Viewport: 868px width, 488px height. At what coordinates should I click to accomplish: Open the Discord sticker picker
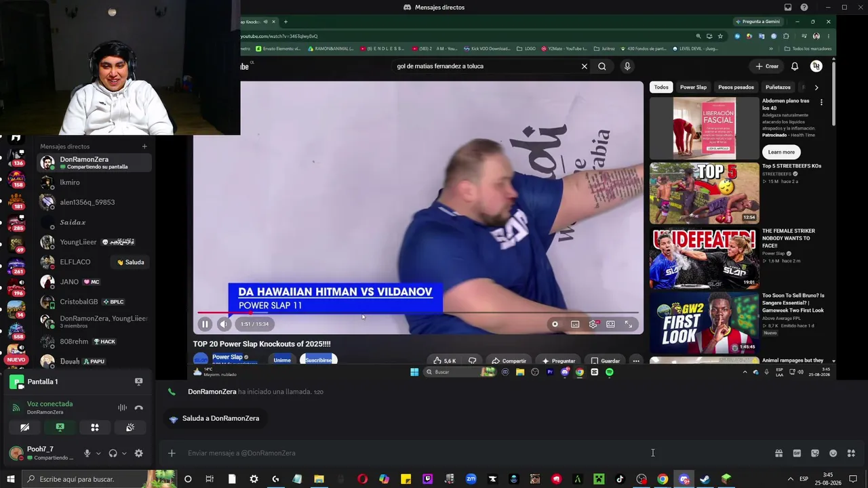815,453
